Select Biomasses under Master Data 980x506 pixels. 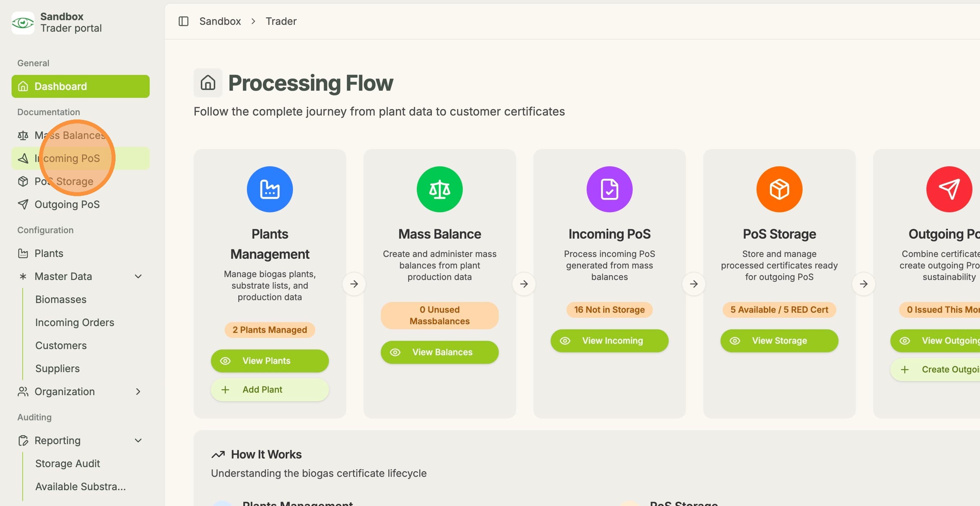pyautogui.click(x=61, y=299)
